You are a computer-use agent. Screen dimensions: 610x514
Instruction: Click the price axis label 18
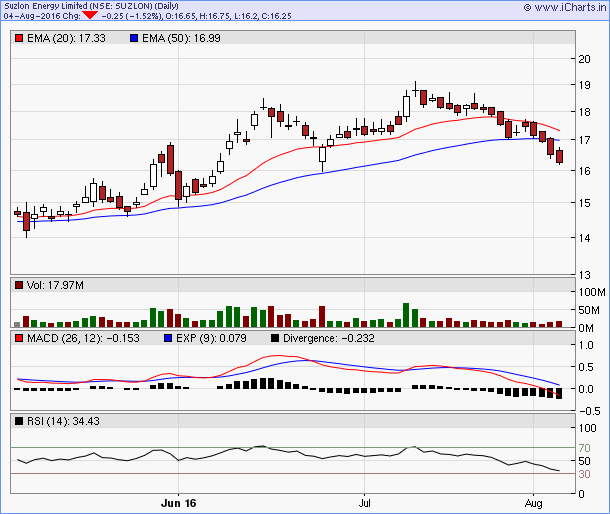pyautogui.click(x=584, y=112)
